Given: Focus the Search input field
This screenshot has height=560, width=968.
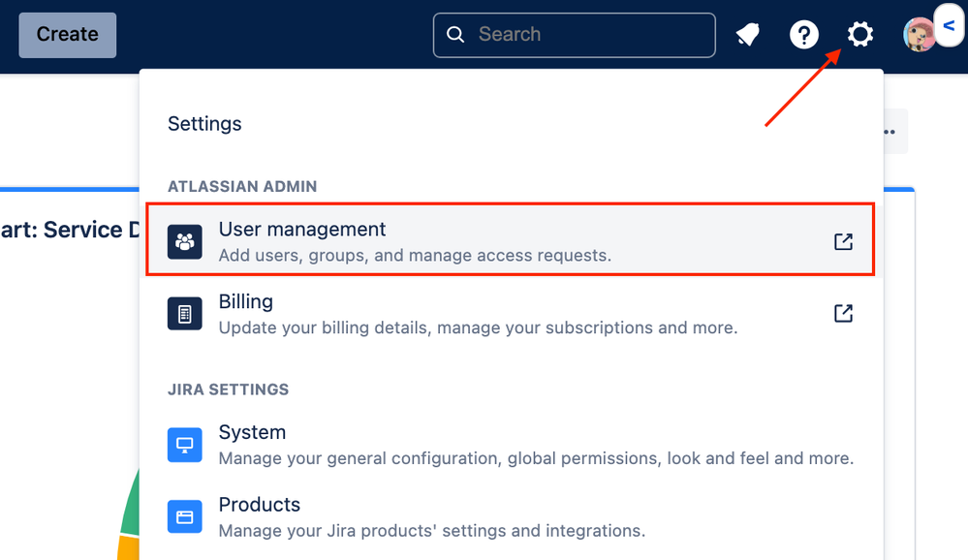Looking at the screenshot, I should [x=575, y=35].
